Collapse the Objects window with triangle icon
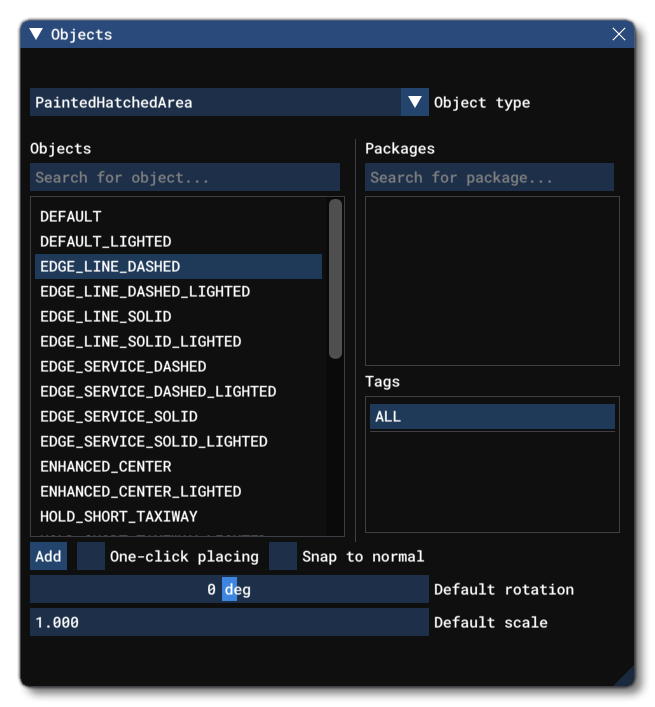 [x=36, y=34]
